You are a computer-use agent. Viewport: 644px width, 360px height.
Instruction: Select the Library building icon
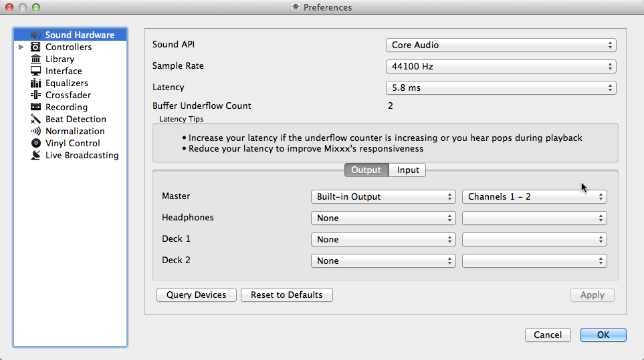point(35,59)
